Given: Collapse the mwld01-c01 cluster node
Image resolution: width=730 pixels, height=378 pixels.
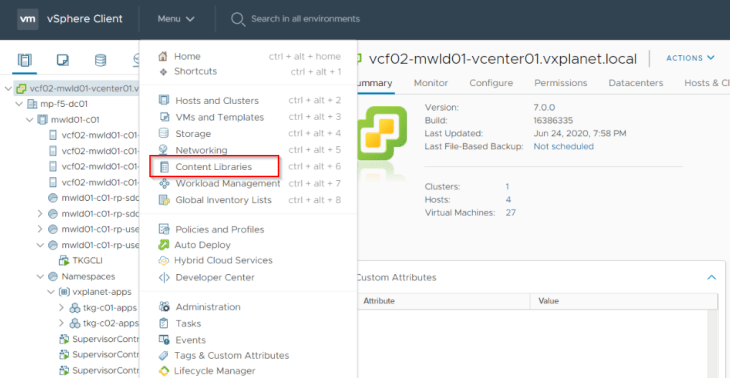Looking at the screenshot, I should pyautogui.click(x=30, y=120).
